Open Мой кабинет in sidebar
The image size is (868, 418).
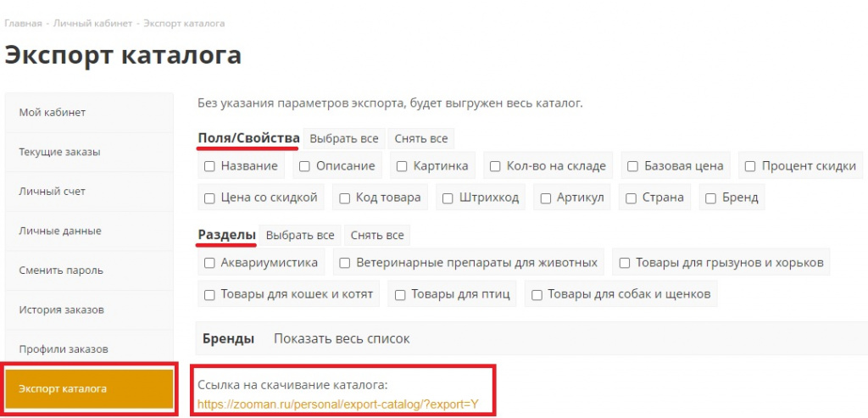click(x=53, y=113)
